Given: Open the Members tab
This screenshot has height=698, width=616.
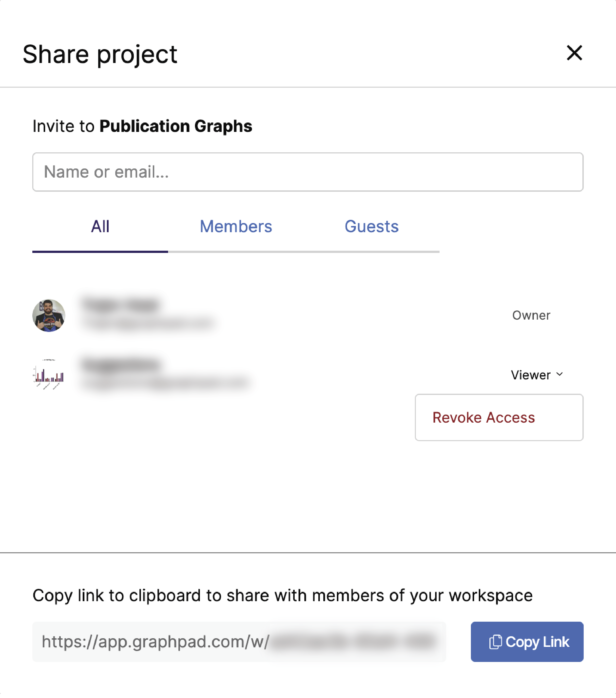Looking at the screenshot, I should tap(236, 226).
